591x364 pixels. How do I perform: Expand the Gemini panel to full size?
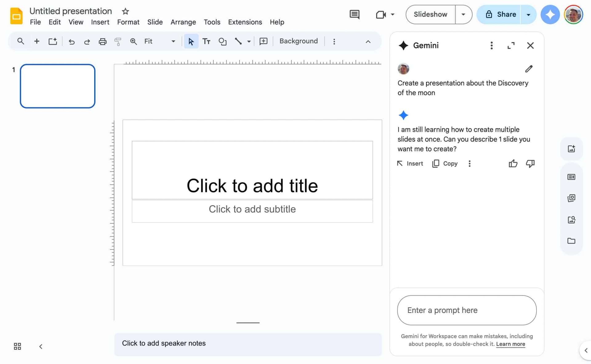(511, 46)
